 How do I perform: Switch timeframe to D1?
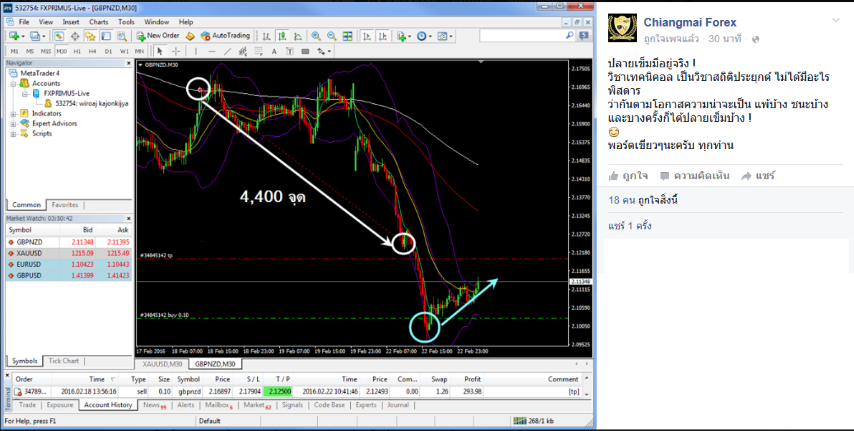[108, 51]
